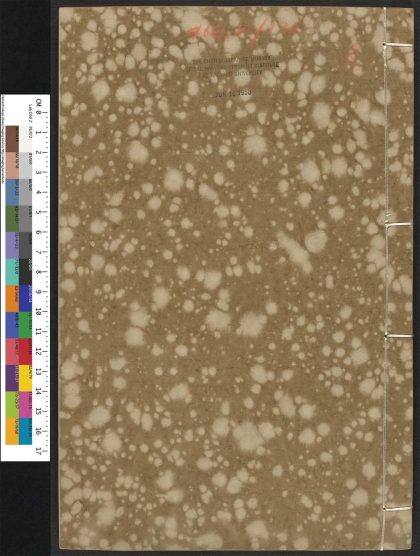Select the green patch beside ruler mark 10
This screenshot has height=556, width=420.
coord(25,325)
